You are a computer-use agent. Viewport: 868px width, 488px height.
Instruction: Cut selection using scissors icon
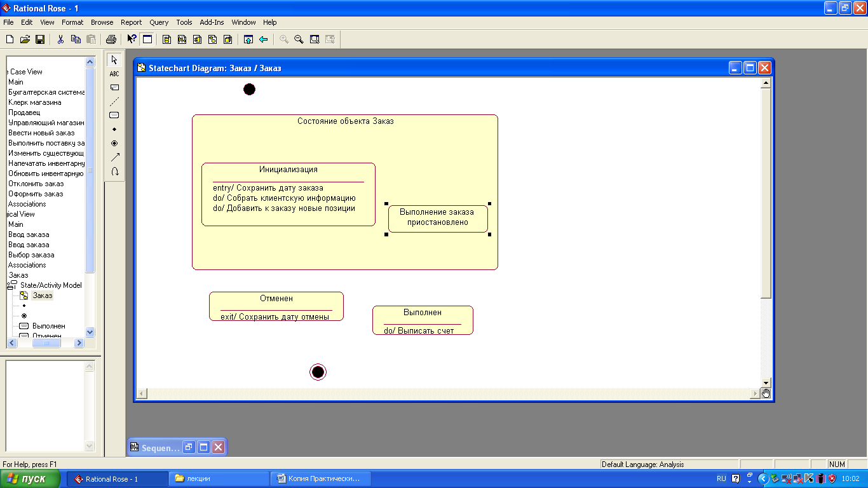coord(61,39)
